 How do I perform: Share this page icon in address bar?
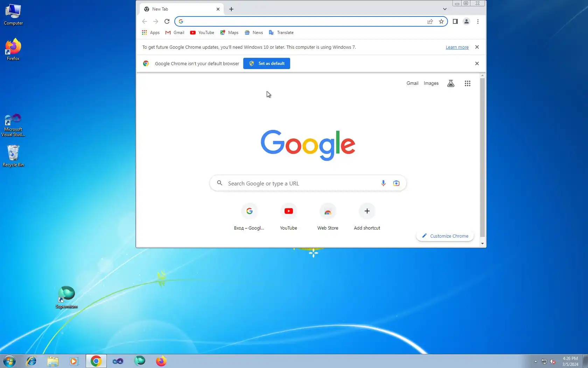coord(430,21)
